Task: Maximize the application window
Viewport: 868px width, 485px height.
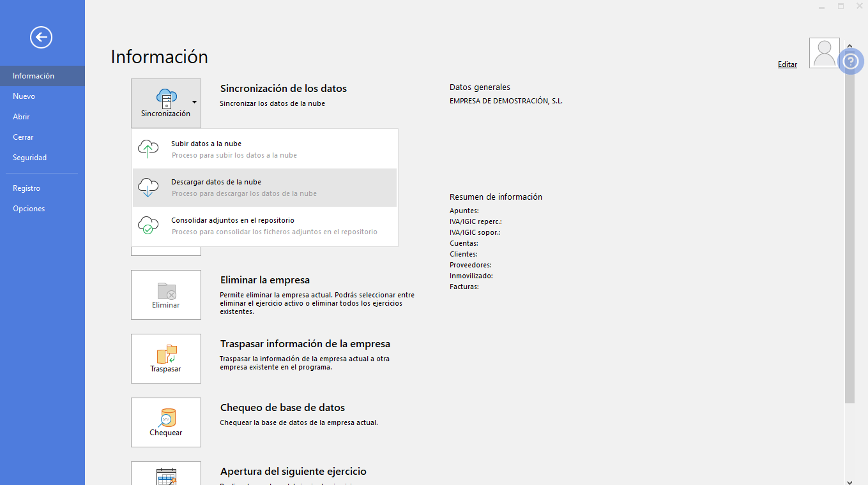Action: pos(841,6)
